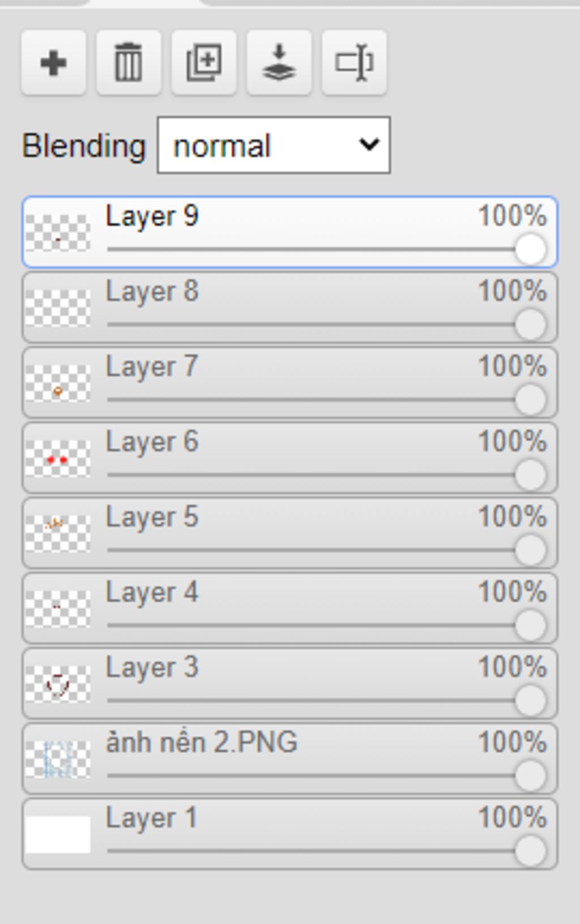Click Layer 4 opacity slider handle
The width and height of the screenshot is (580, 924).
(531, 625)
